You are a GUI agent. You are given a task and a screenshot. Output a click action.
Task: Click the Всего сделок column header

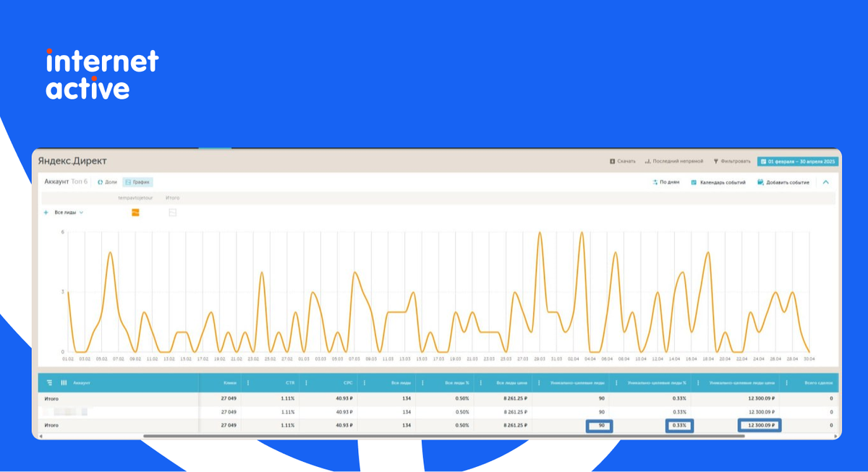820,383
